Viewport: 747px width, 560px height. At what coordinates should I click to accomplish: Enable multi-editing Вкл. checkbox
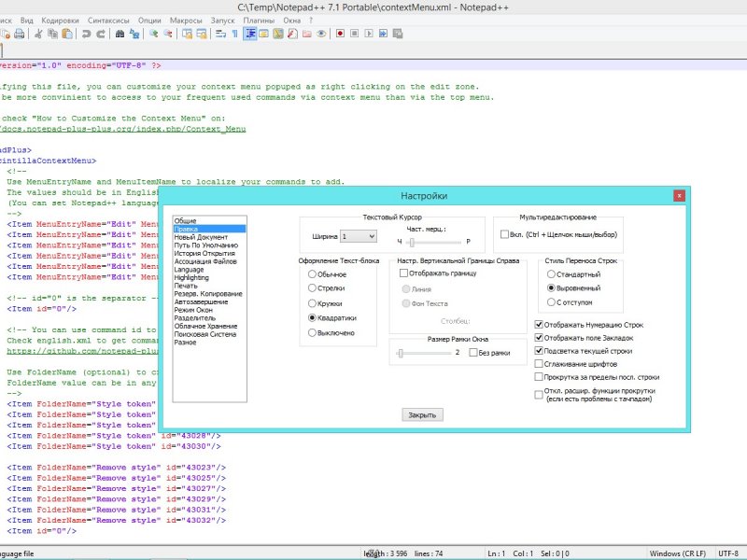pos(504,234)
